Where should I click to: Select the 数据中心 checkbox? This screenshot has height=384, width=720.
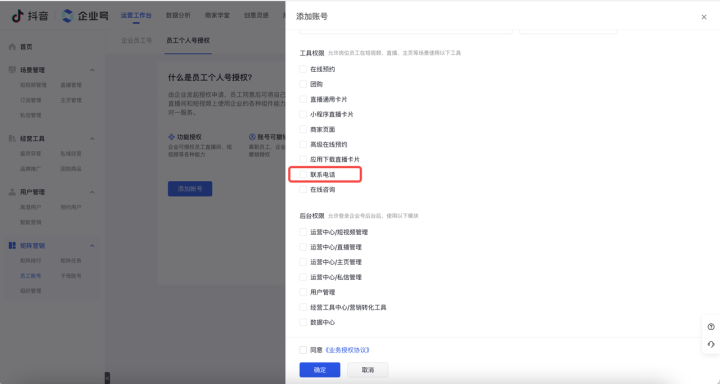(x=303, y=322)
